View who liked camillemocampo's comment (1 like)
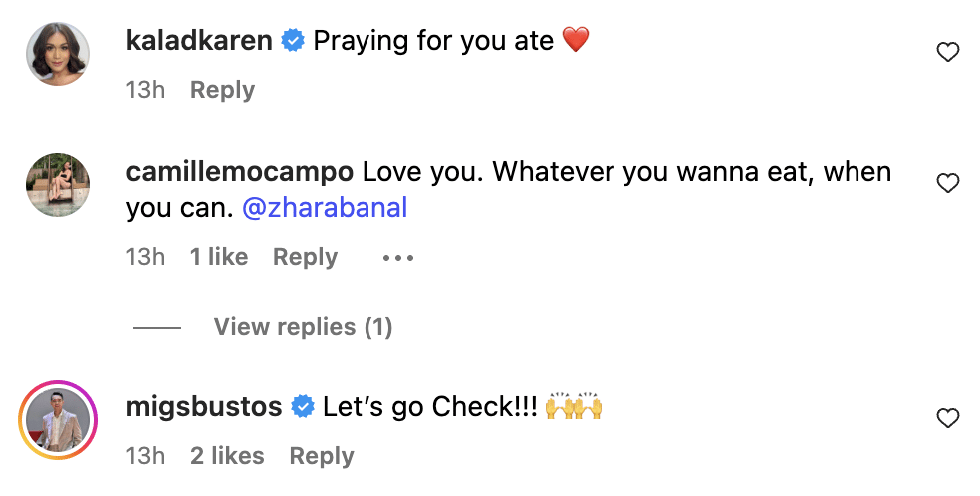 coord(219,257)
